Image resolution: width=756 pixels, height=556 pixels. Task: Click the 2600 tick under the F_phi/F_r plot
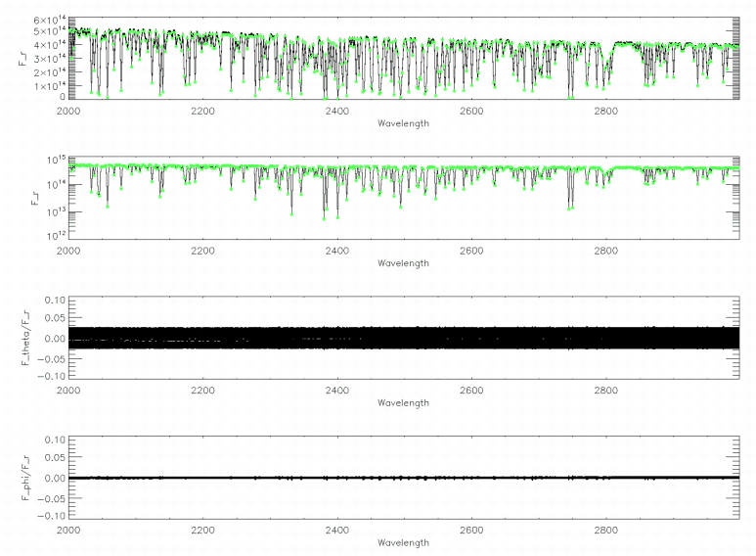click(471, 531)
